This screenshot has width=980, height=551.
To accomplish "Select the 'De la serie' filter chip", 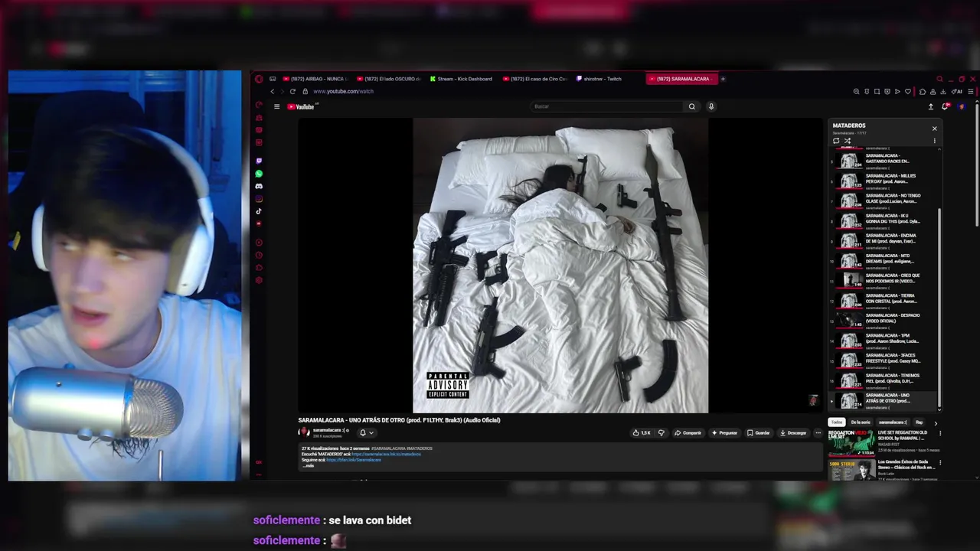I will tap(861, 422).
